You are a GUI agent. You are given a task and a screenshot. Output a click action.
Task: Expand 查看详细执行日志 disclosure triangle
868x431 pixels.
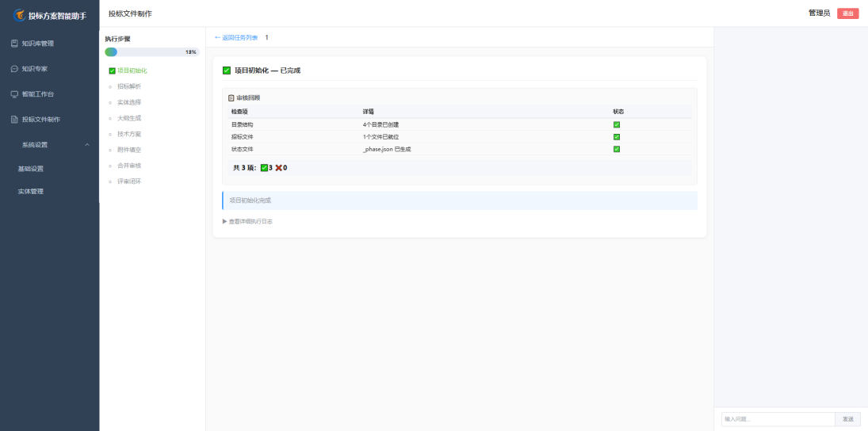(225, 221)
